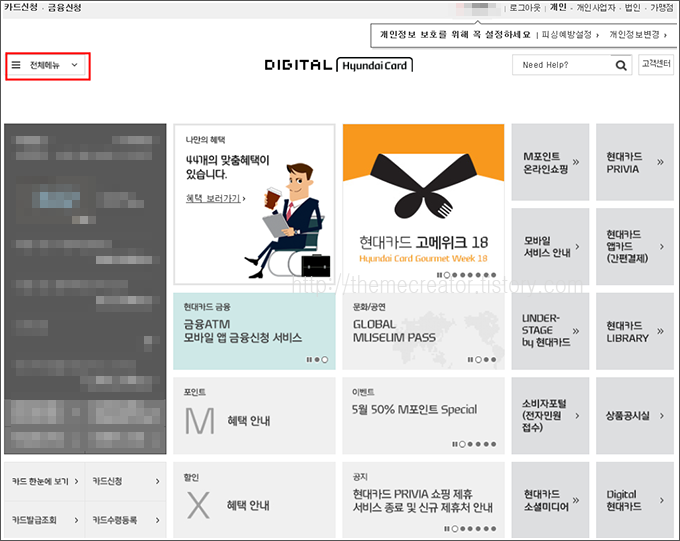Open 카드발급조회 quick link
The image size is (680, 541).
(x=45, y=520)
